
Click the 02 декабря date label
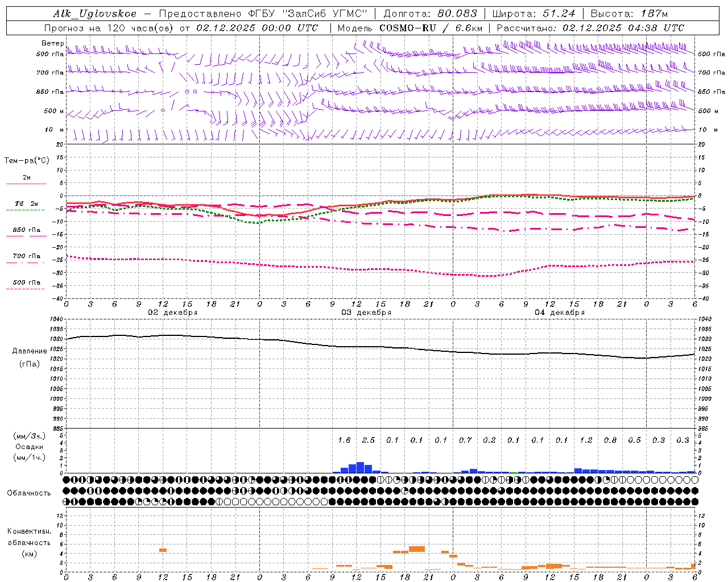pyautogui.click(x=173, y=313)
